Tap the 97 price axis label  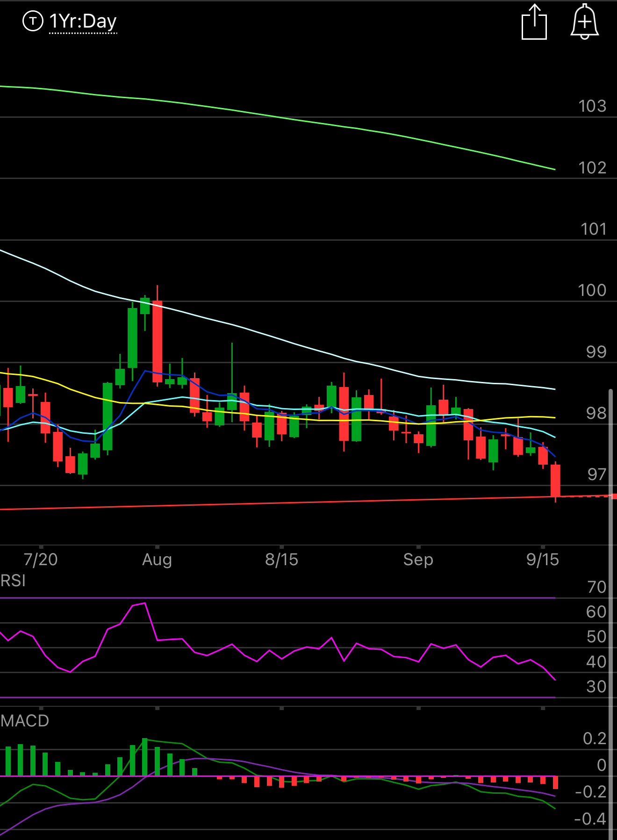pos(597,474)
